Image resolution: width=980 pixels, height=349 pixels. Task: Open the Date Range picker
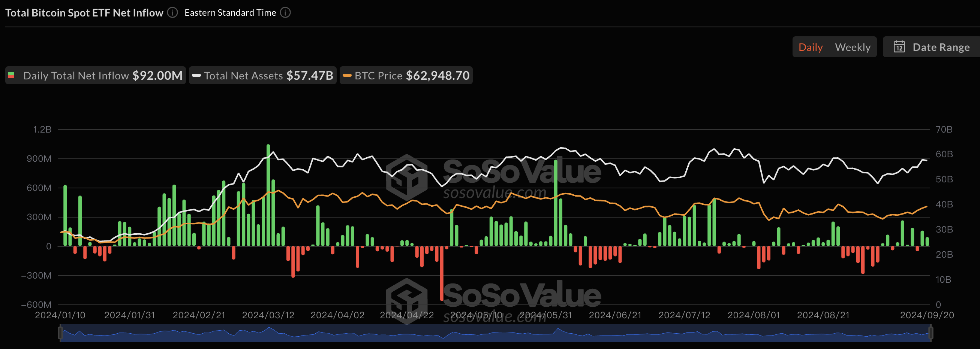pyautogui.click(x=932, y=47)
